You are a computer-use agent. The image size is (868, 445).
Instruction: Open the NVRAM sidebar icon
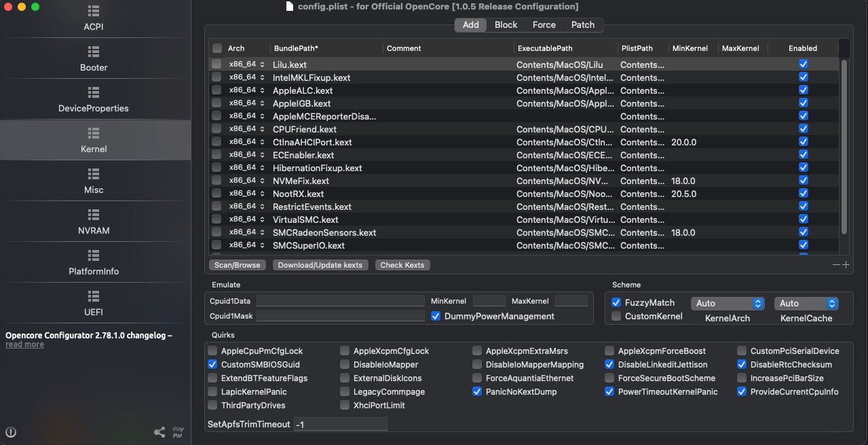[x=94, y=215]
